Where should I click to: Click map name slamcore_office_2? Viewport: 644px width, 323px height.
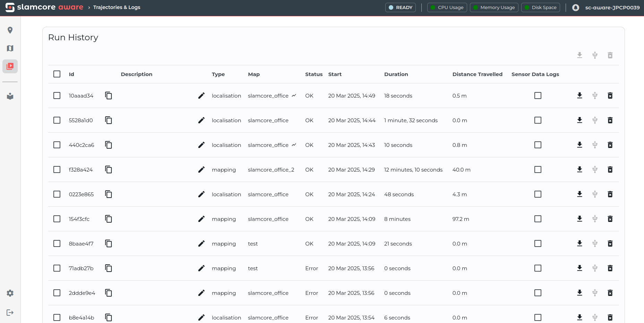click(271, 170)
